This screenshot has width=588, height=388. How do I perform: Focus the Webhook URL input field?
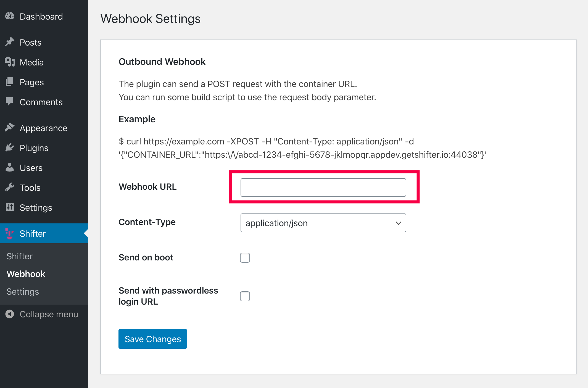coord(323,188)
